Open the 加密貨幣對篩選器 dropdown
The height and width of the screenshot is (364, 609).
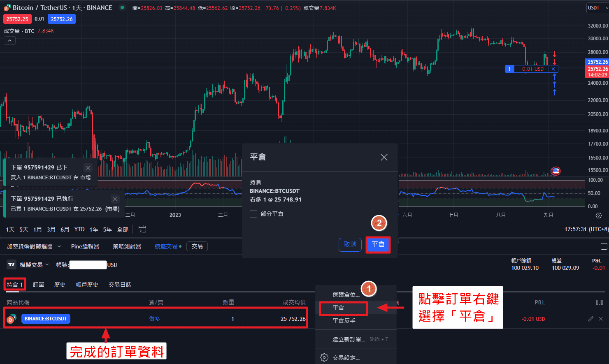34,246
